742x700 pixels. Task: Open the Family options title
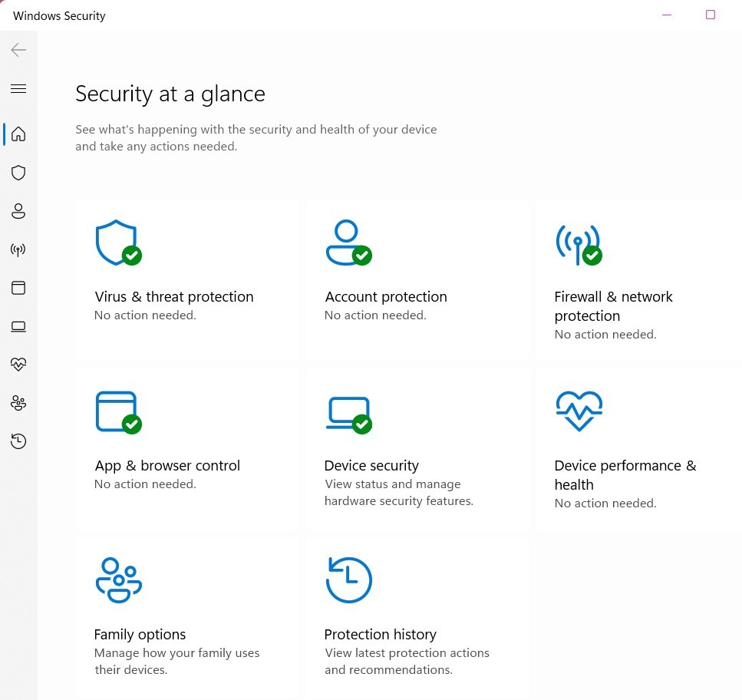coord(140,635)
